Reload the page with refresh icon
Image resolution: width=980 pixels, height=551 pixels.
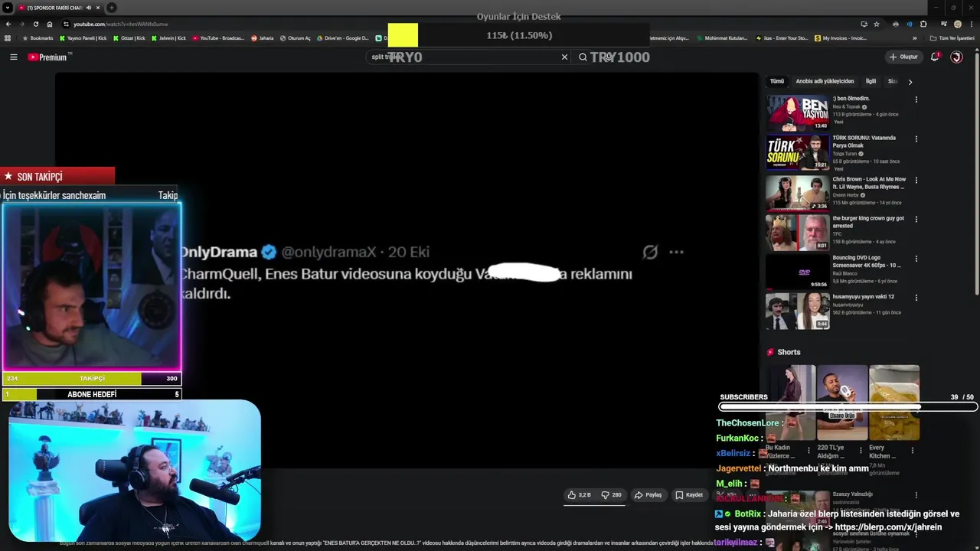click(36, 24)
